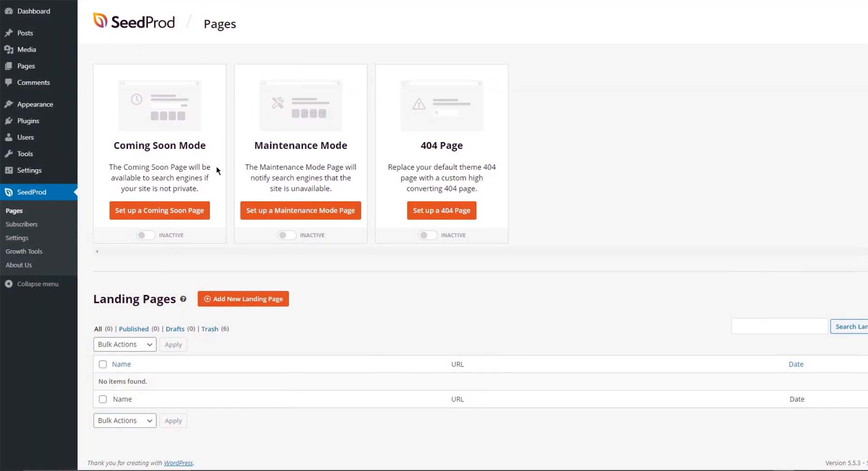Image resolution: width=868 pixels, height=471 pixels.
Task: Check the select-all checkbox in table header
Action: click(103, 364)
